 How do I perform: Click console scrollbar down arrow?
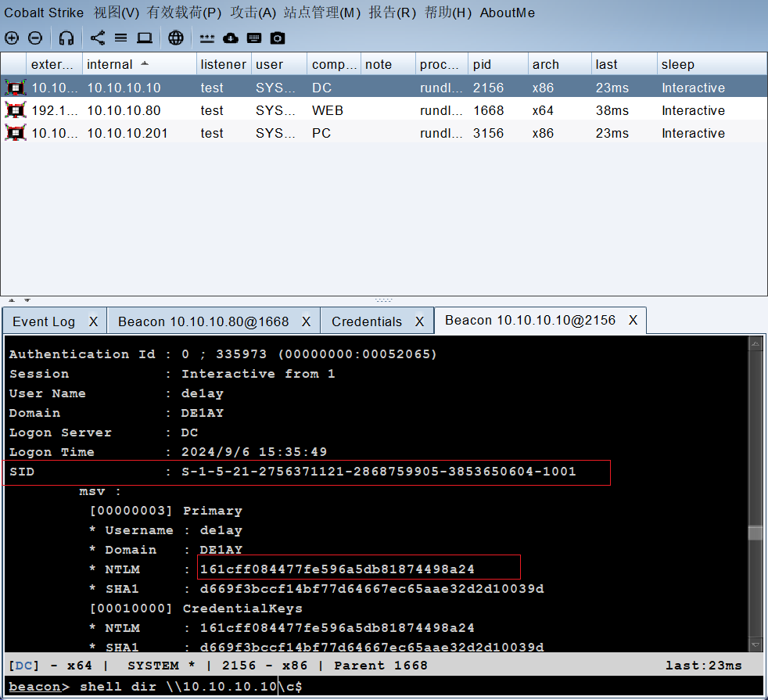click(755, 644)
